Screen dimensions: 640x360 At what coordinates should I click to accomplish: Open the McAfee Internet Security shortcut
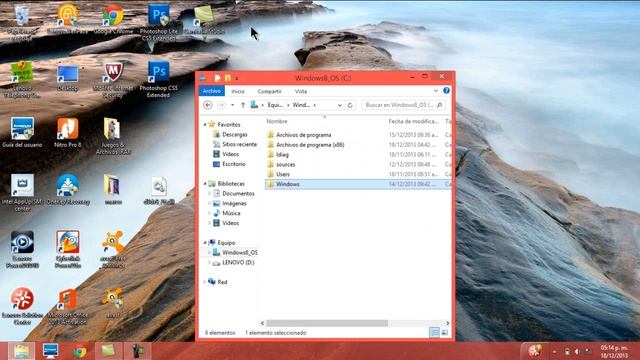(x=113, y=79)
